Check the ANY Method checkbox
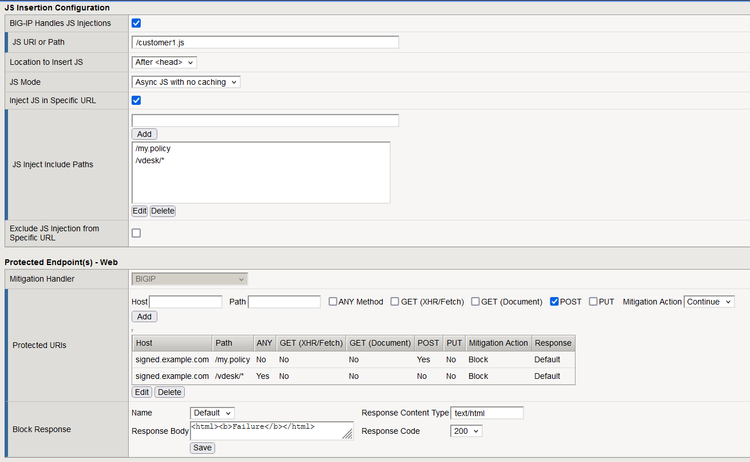The height and width of the screenshot is (462, 750). [x=334, y=301]
